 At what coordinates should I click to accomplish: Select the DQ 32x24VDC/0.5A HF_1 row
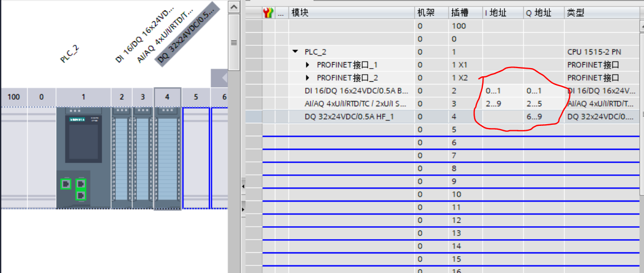click(x=348, y=117)
